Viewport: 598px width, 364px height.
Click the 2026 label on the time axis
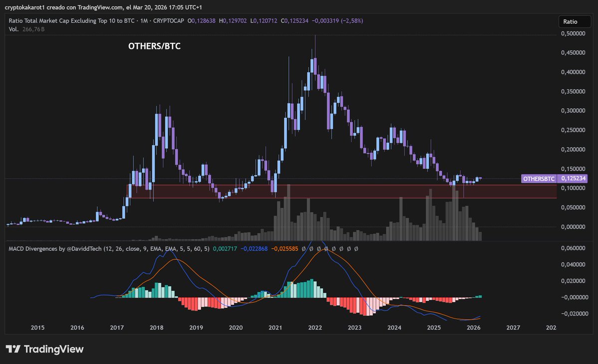coord(474,328)
